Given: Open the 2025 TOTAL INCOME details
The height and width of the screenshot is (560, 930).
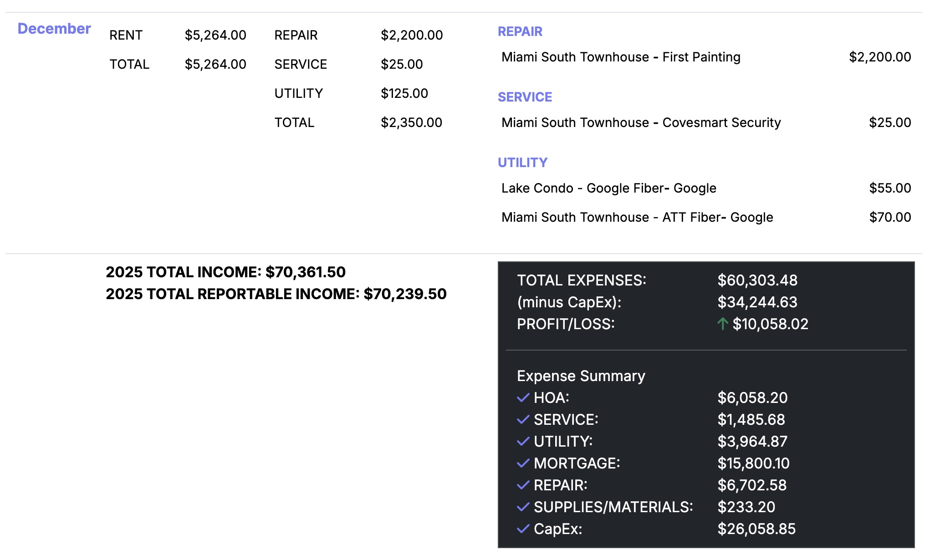Looking at the screenshot, I should [226, 271].
